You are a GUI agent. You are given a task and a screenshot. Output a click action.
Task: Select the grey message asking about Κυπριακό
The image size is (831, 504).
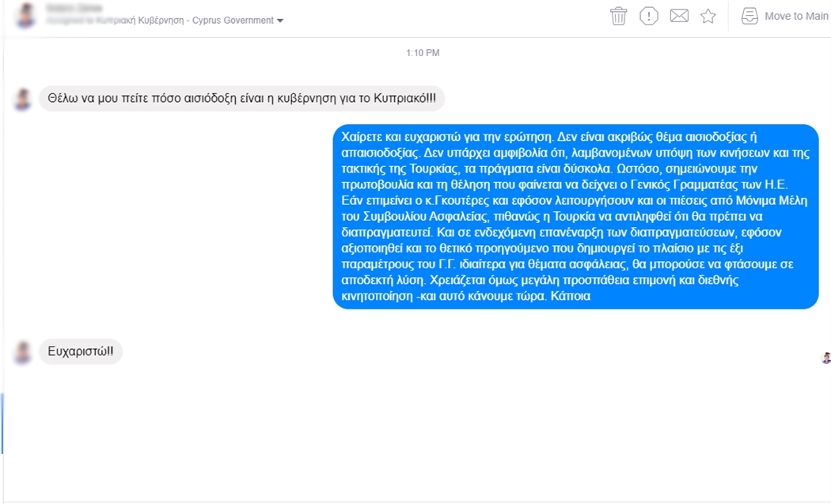(241, 99)
